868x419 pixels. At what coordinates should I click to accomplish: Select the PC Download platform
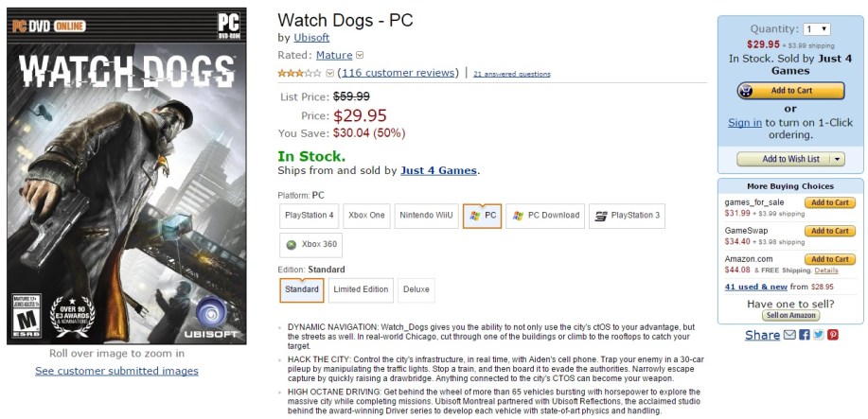pyautogui.click(x=545, y=216)
